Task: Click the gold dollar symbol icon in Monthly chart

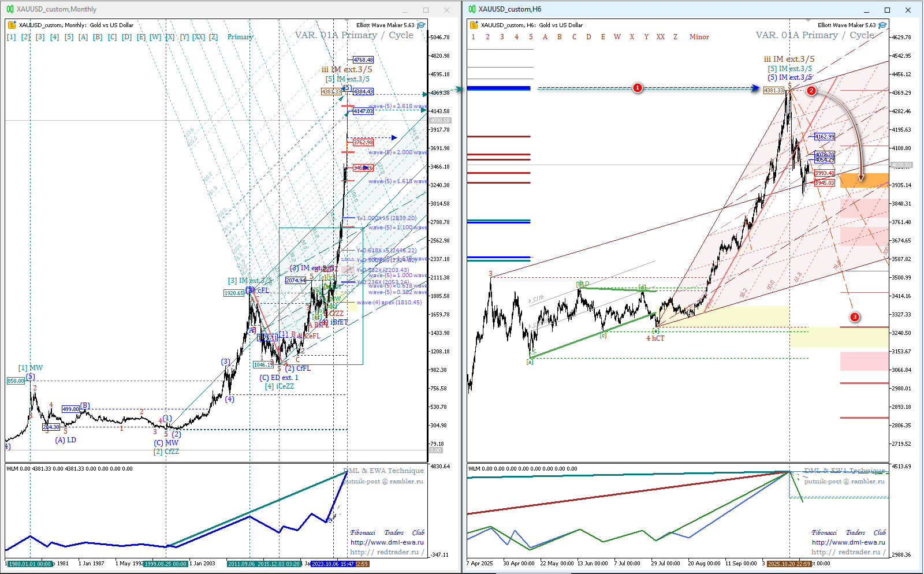Action: [12, 25]
